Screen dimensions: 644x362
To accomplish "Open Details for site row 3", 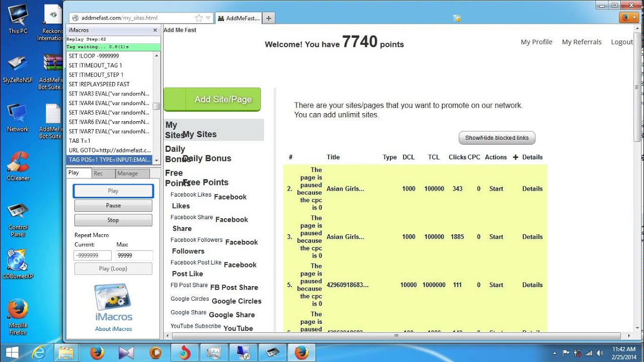I will [x=532, y=237].
